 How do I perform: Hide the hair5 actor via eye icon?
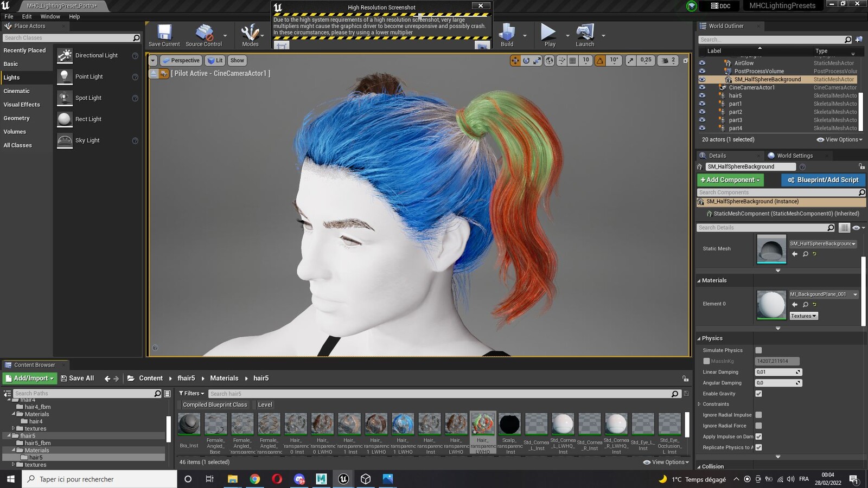pyautogui.click(x=702, y=95)
